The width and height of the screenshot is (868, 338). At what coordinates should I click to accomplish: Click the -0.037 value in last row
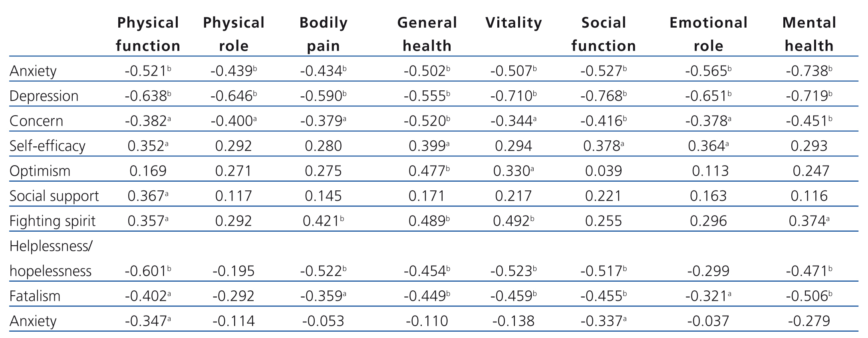[x=708, y=321]
